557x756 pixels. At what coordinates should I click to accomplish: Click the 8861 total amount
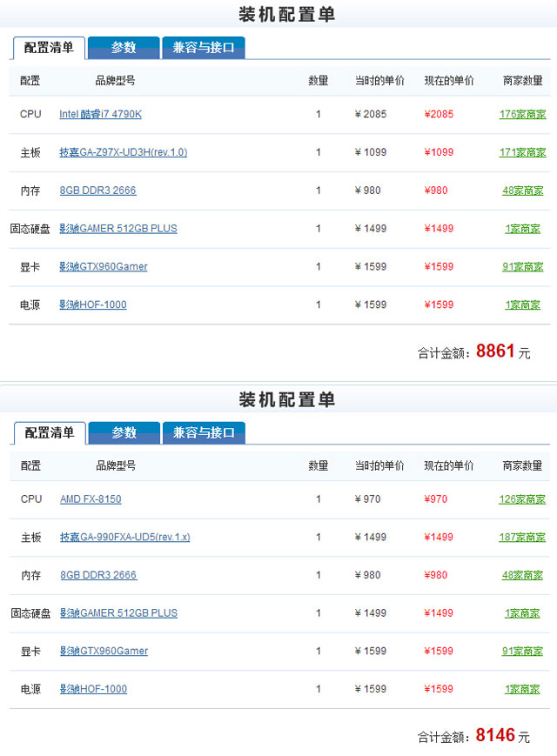pos(495,351)
